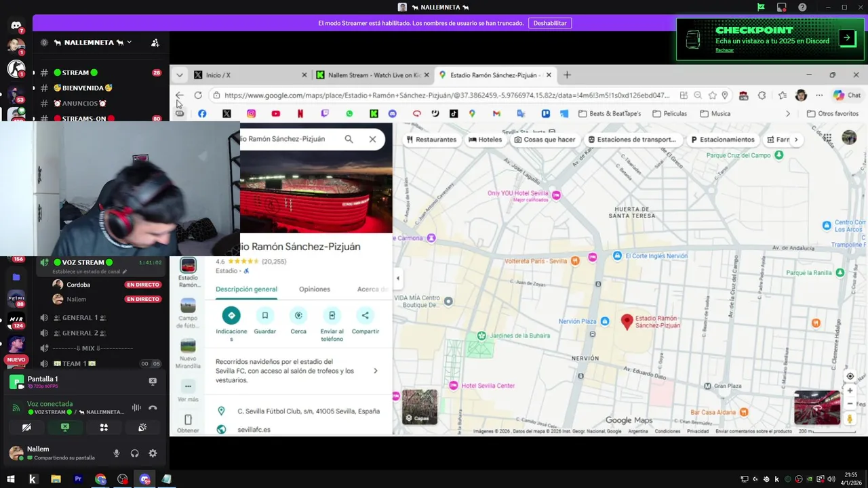Filter map by Restaurantes

point(431,140)
